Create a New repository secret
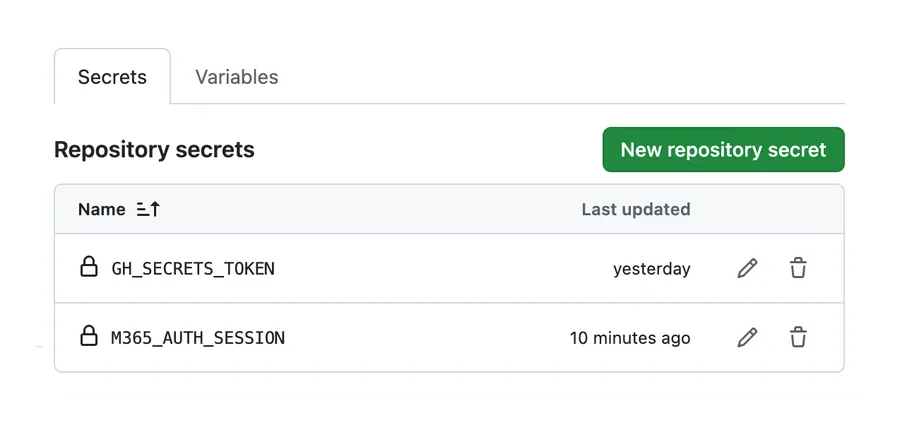This screenshot has height=422, width=900. pos(723,150)
